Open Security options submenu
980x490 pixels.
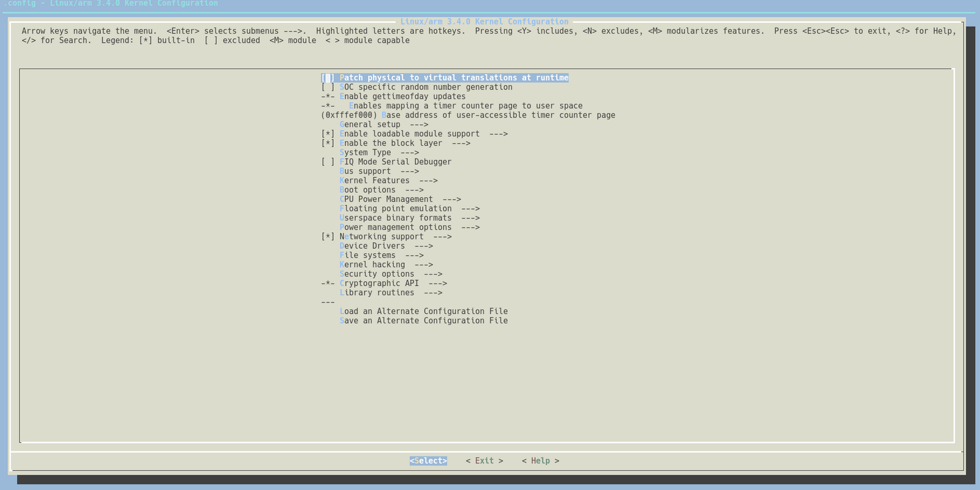pyautogui.click(x=391, y=274)
